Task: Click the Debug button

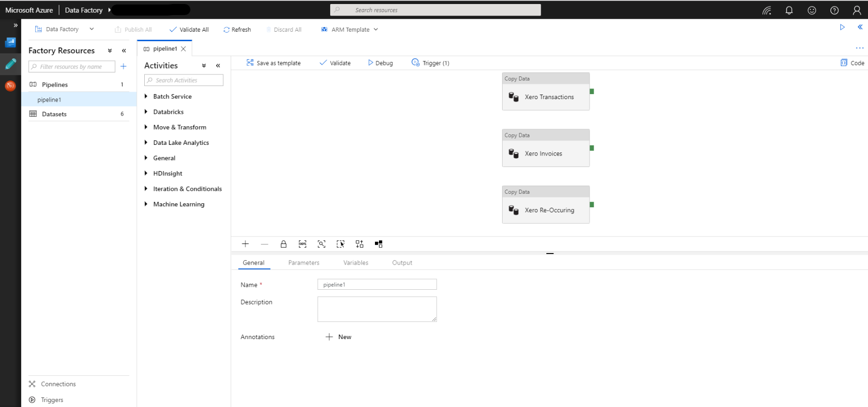Action: 380,63
